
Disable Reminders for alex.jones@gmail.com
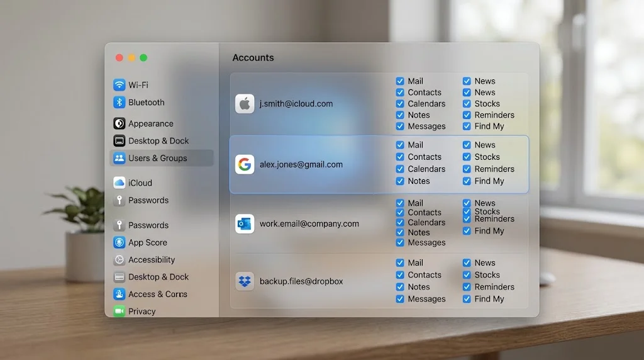pyautogui.click(x=467, y=169)
